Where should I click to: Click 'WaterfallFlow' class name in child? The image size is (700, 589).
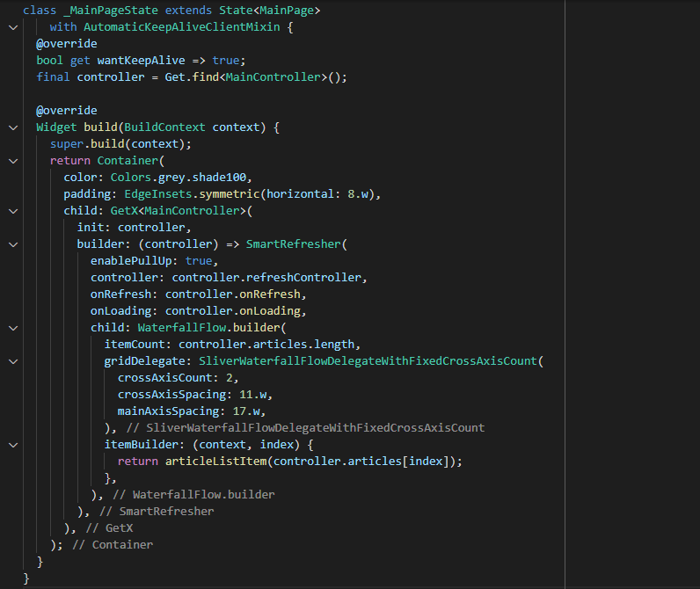[182, 328]
